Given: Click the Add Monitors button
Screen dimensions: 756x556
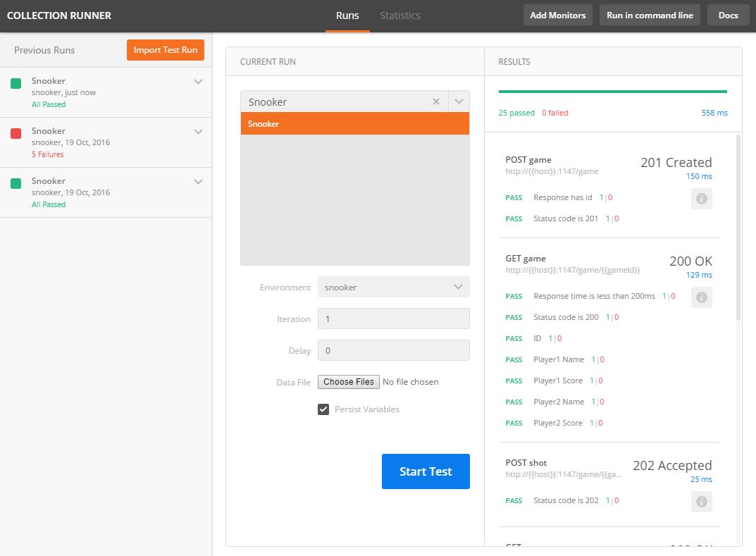Looking at the screenshot, I should (x=558, y=15).
